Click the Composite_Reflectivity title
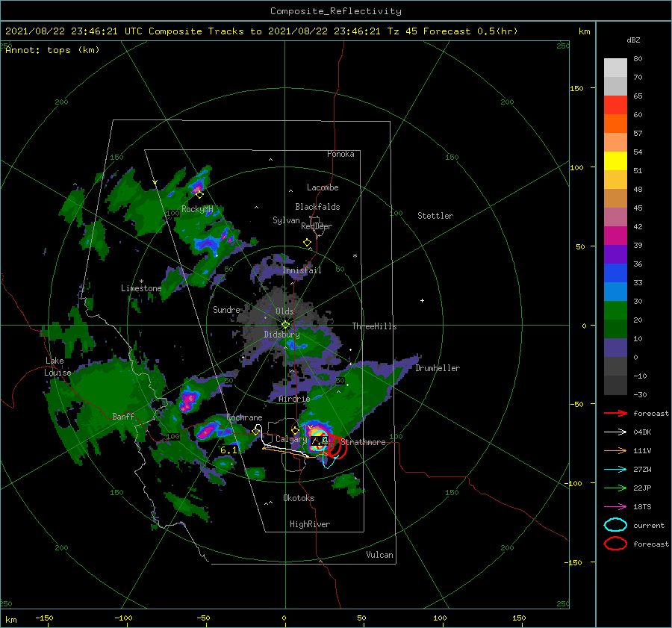 pos(336,11)
